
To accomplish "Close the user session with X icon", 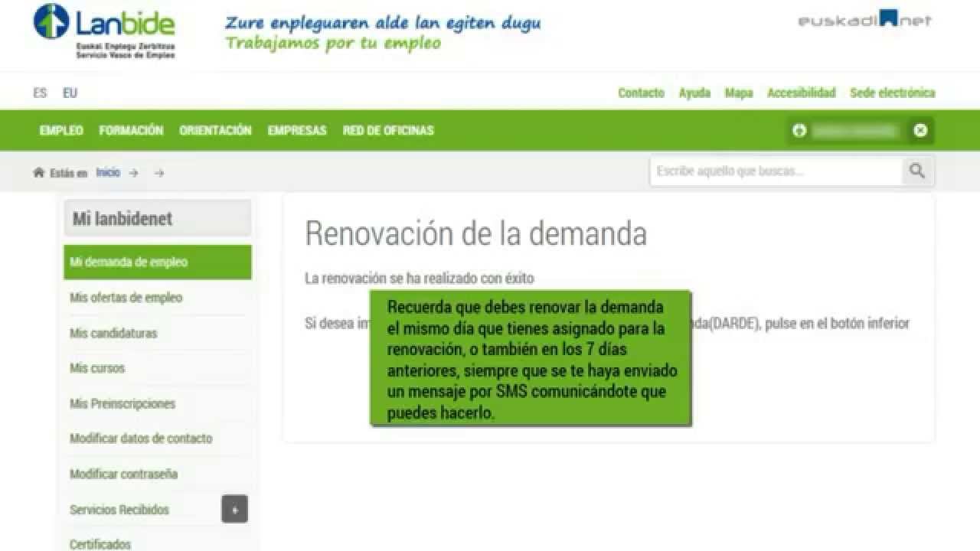I will 920,131.
